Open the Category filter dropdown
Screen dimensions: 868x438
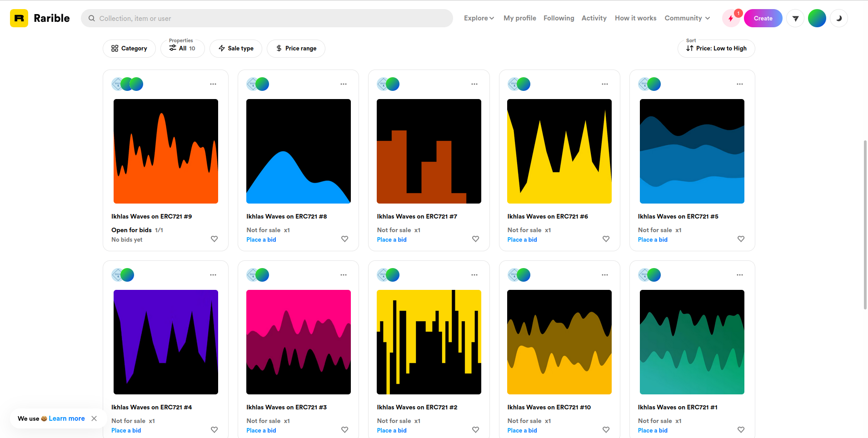129,49
